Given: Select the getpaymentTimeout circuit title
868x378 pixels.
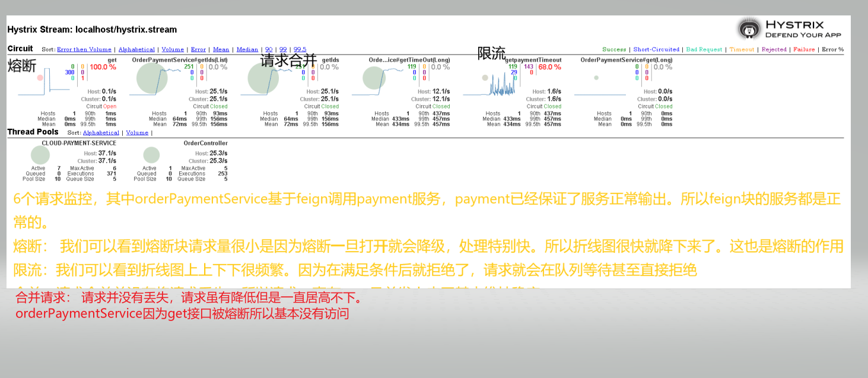Looking at the screenshot, I should point(533,60).
